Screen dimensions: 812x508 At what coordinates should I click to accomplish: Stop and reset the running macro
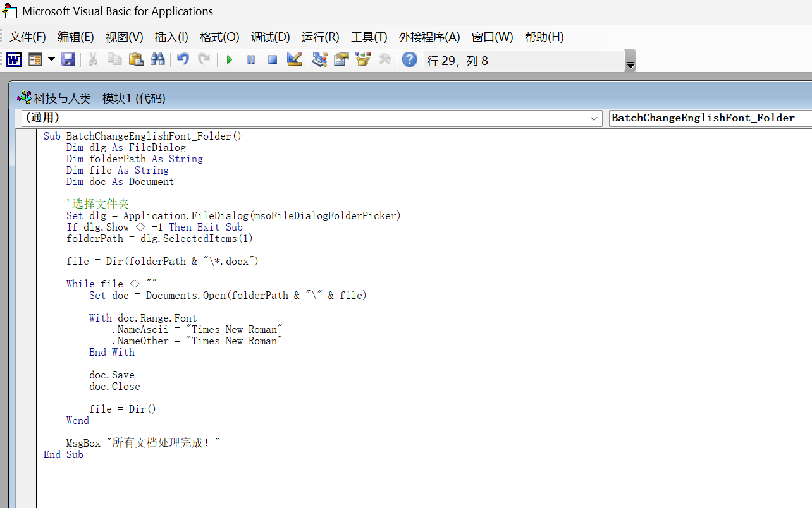point(273,60)
